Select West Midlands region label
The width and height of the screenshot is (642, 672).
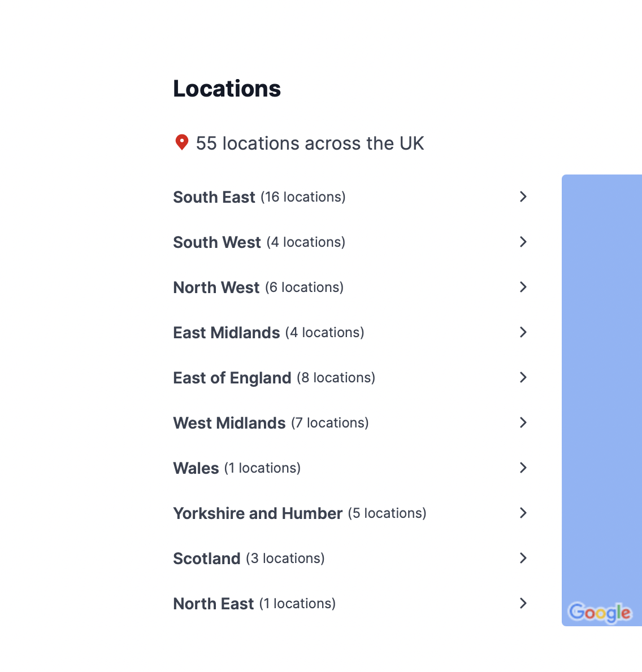pyautogui.click(x=229, y=423)
